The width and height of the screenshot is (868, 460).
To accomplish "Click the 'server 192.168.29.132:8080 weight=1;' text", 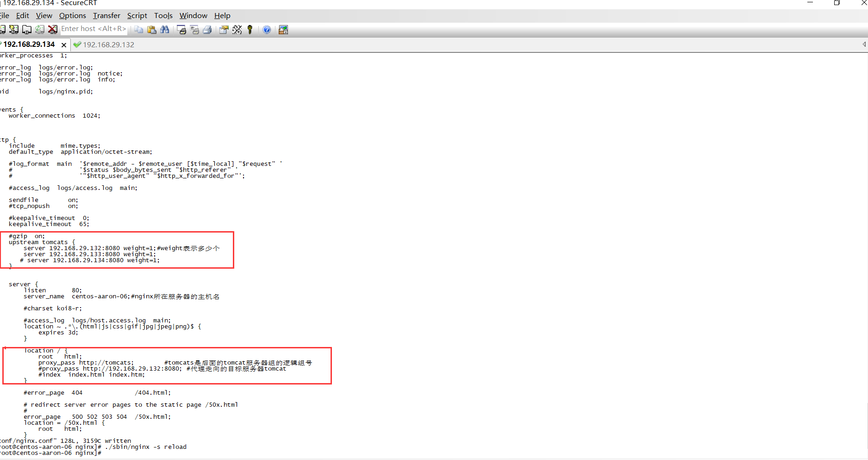I will pyautogui.click(x=90, y=248).
